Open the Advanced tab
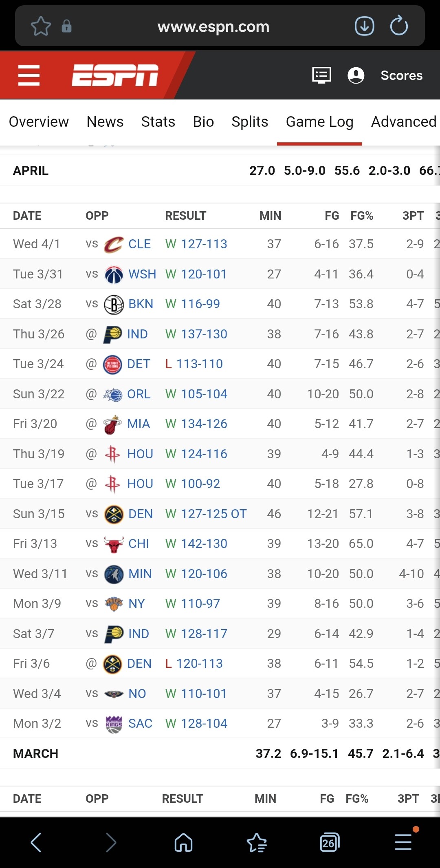Viewport: 440px width, 868px height. pyautogui.click(x=403, y=122)
